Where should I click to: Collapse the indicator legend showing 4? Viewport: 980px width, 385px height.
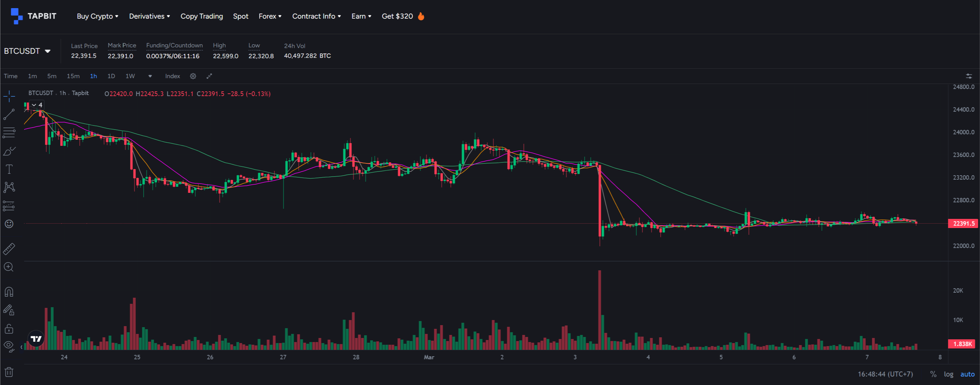tap(37, 105)
